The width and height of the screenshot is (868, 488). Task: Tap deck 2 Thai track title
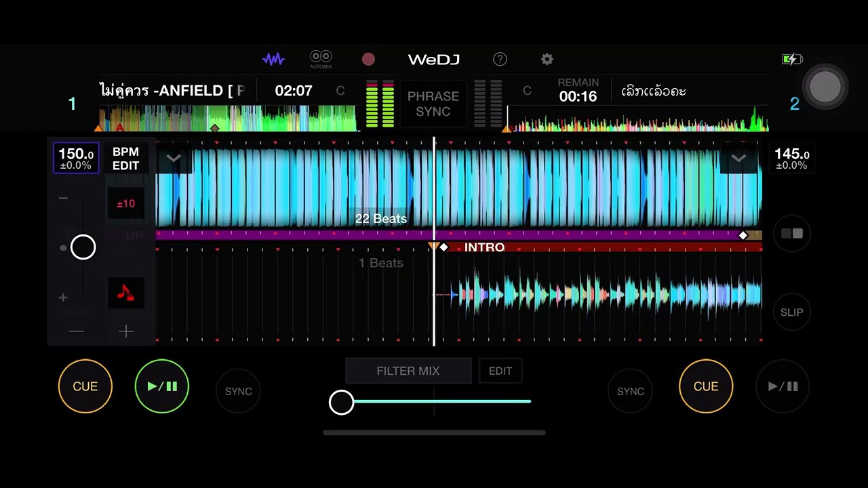coord(654,91)
